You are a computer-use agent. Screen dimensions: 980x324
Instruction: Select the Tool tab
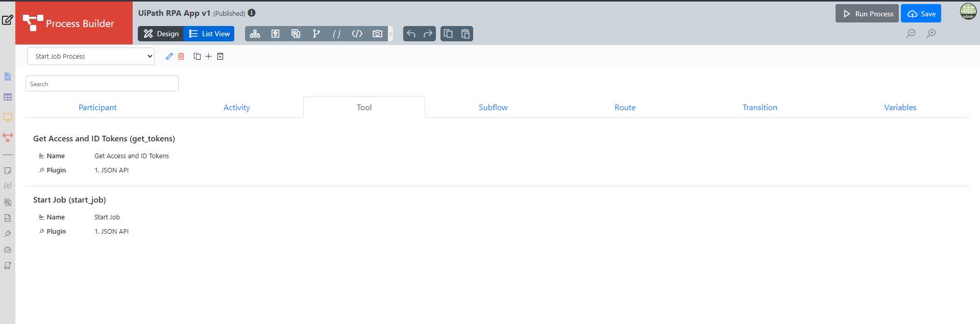point(364,108)
